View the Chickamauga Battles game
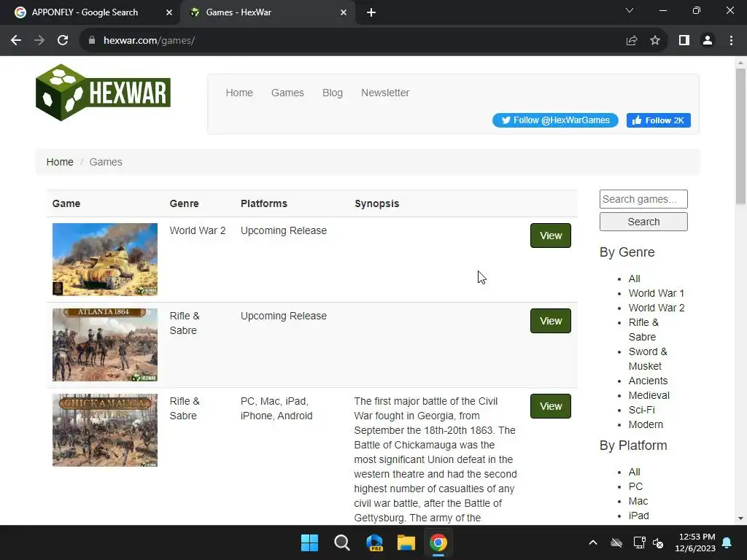This screenshot has height=560, width=747. pyautogui.click(x=550, y=406)
